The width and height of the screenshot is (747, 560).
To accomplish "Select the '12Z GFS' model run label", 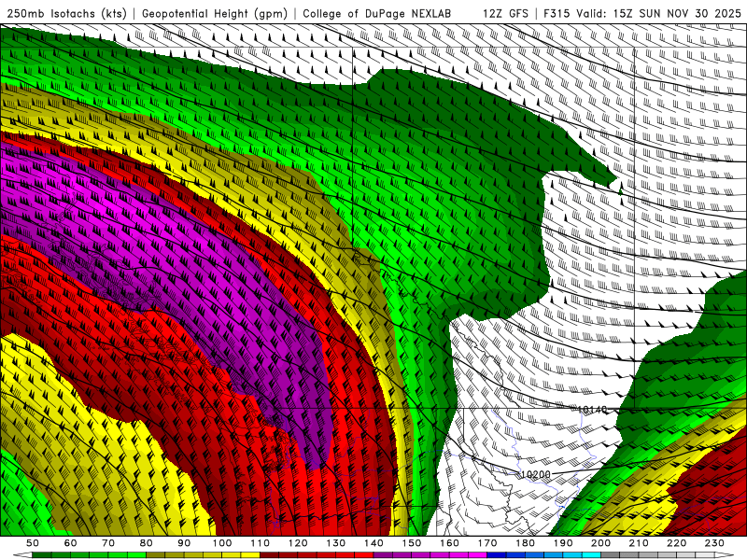I will tap(505, 13).
